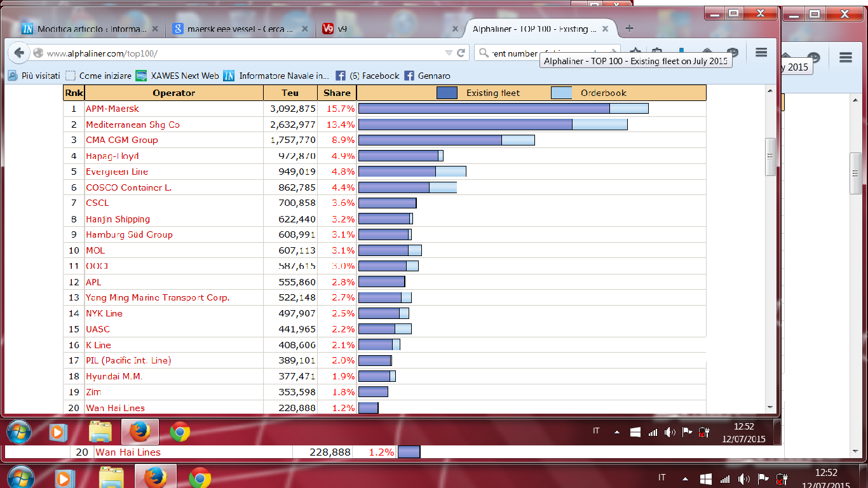The width and height of the screenshot is (868, 488).
Task: Select the Alphaliner TOP 100 tab
Action: click(540, 29)
